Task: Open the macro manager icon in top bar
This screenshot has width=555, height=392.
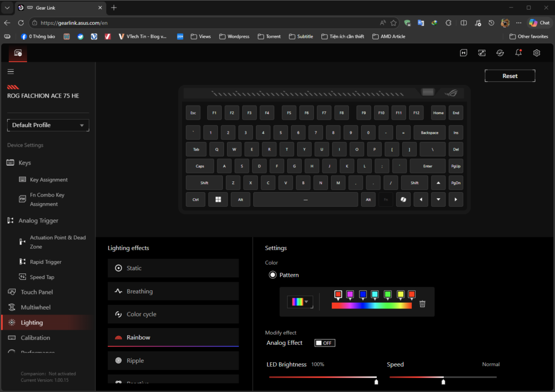Action: [463, 53]
